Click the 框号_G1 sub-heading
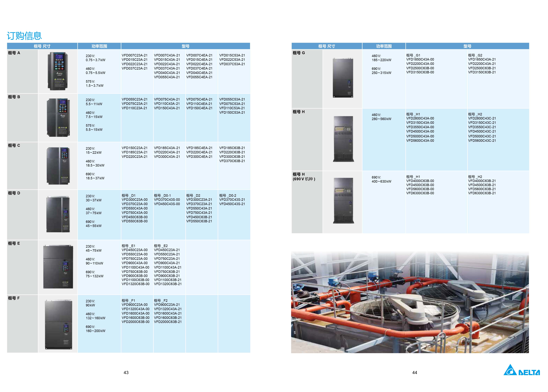The height and width of the screenshot is (392, 548). pos(413,55)
